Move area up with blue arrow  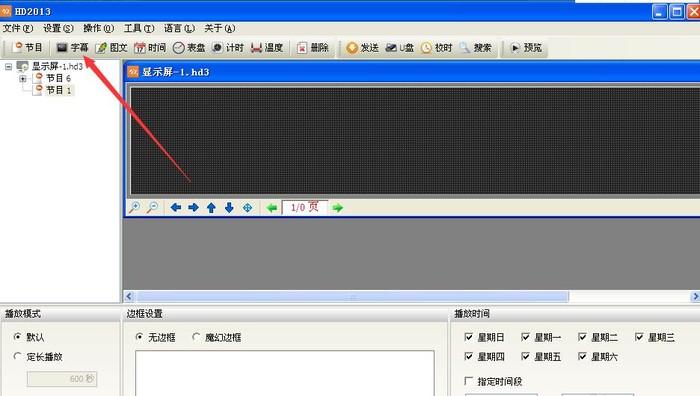click(211, 207)
